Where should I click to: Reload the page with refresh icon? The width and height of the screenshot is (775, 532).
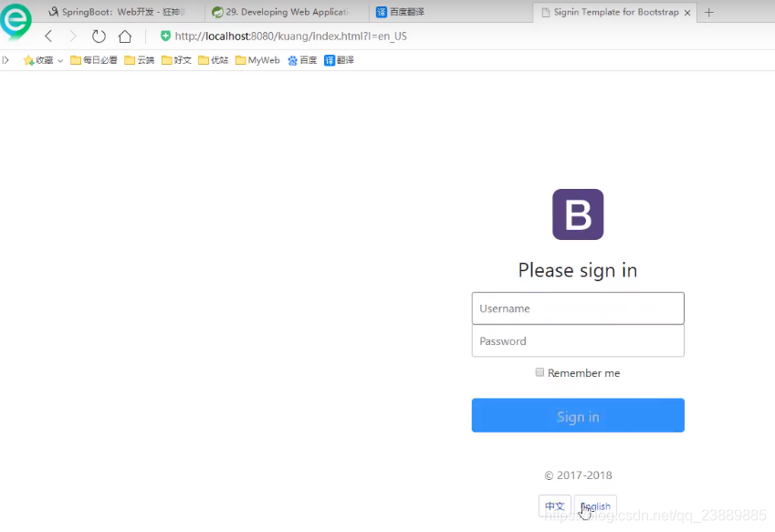pyautogui.click(x=99, y=37)
